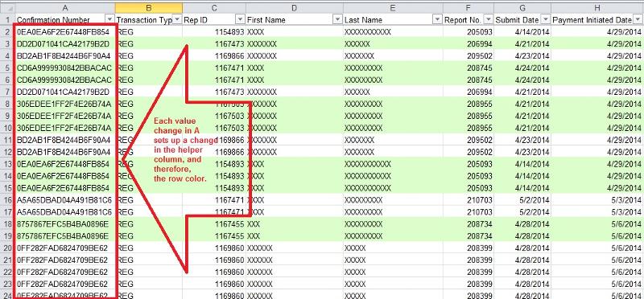The height and width of the screenshot is (299, 644).
Task: Open the Last Name filter dropdown
Action: (437, 19)
